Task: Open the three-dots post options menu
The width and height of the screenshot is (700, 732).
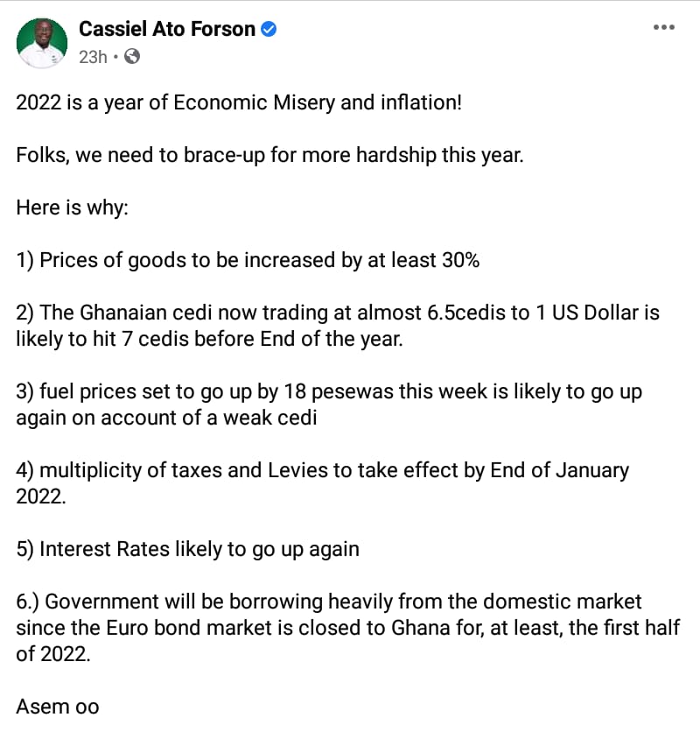Action: pyautogui.click(x=664, y=27)
